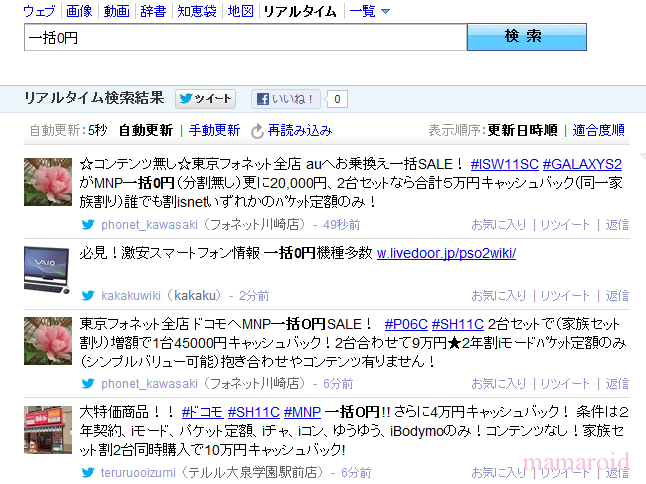Click the flower avatar of the first tweet

click(x=47, y=181)
